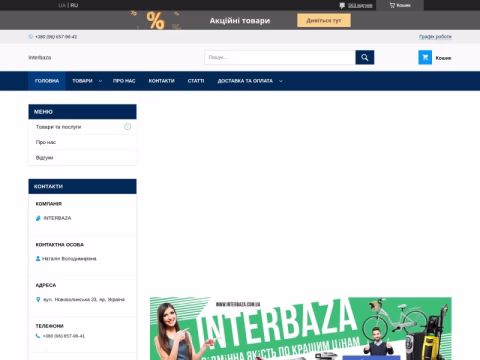480x360 pixels.
Task: Open Про нас in sidebar menu
Action: pos(46,142)
